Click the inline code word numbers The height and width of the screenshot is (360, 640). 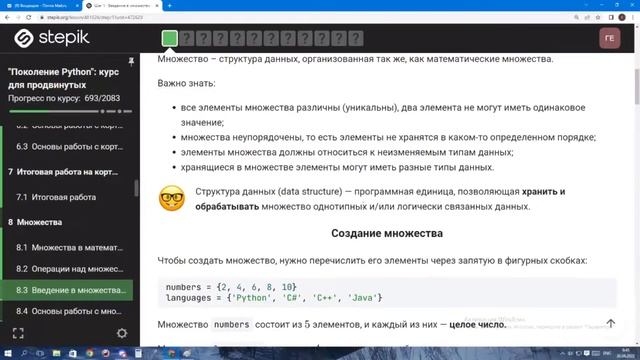[x=231, y=324]
